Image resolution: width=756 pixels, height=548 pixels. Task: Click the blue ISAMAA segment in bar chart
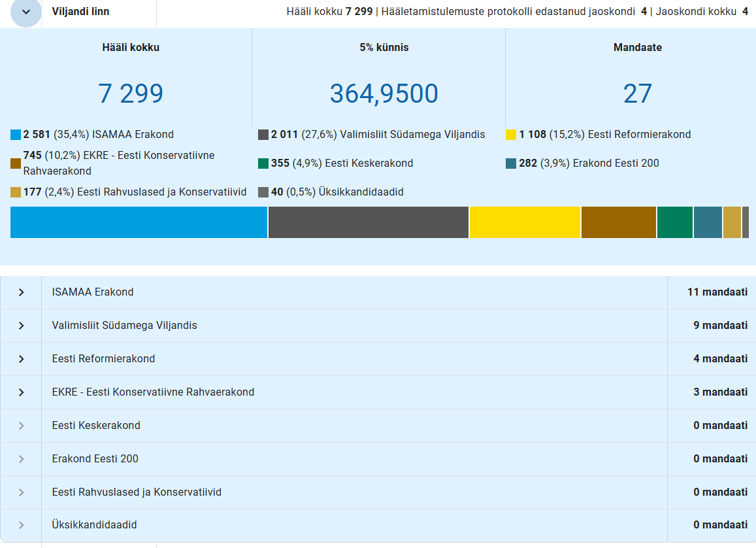point(139,222)
